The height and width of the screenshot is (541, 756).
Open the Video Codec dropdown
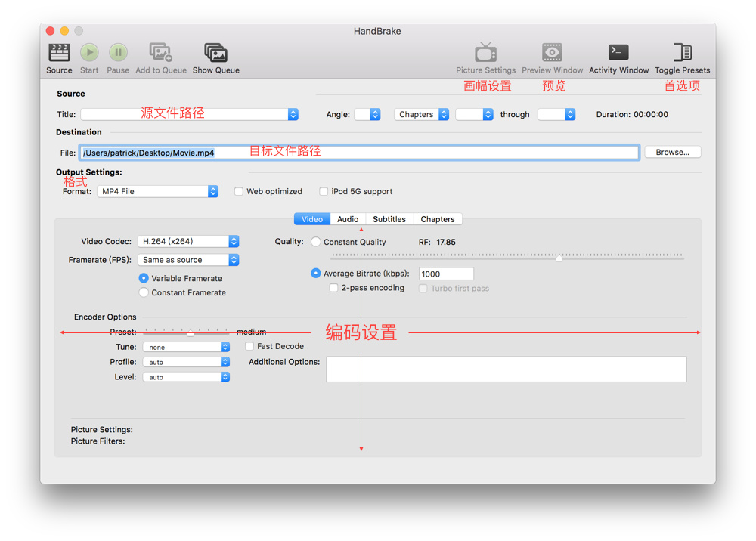click(x=188, y=241)
